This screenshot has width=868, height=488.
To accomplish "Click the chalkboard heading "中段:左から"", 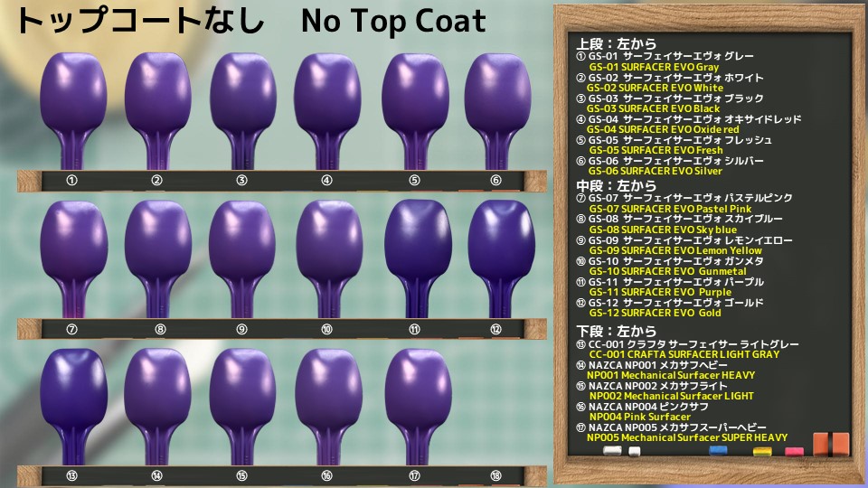I will coord(616,186).
